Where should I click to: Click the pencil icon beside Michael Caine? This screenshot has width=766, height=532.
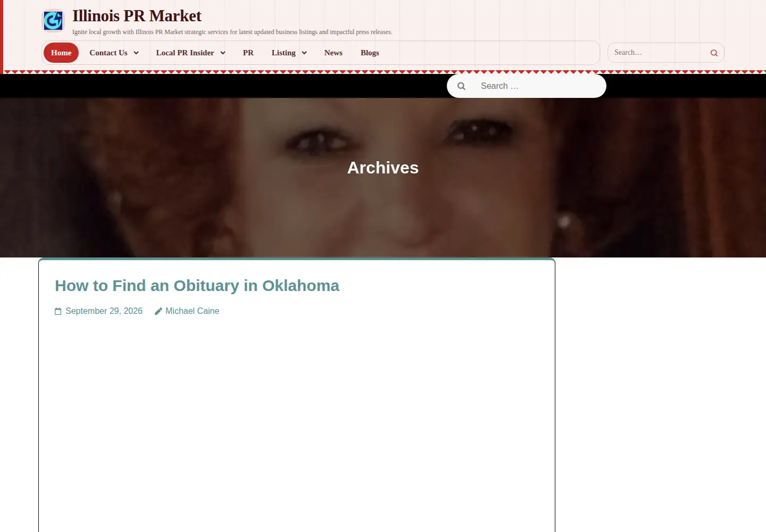tap(158, 311)
